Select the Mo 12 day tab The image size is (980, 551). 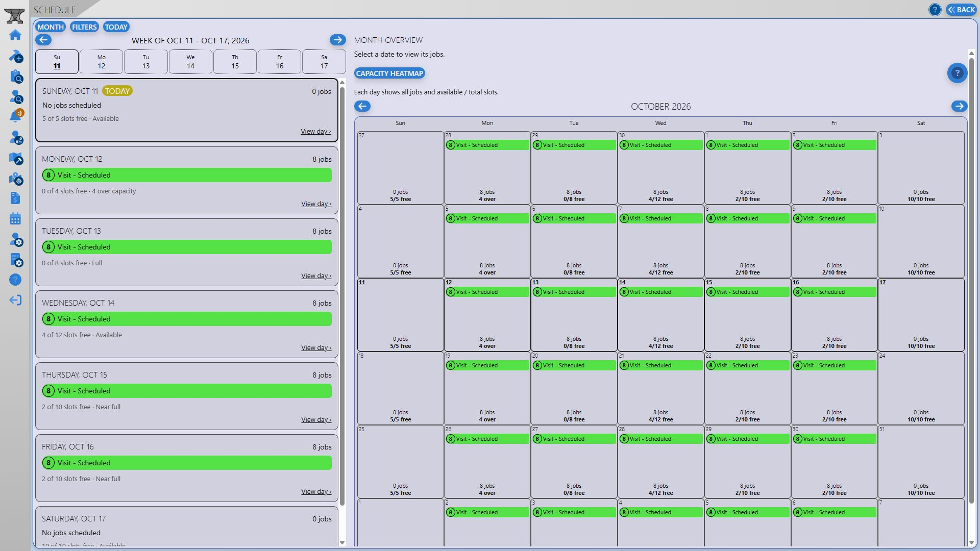[x=101, y=62]
